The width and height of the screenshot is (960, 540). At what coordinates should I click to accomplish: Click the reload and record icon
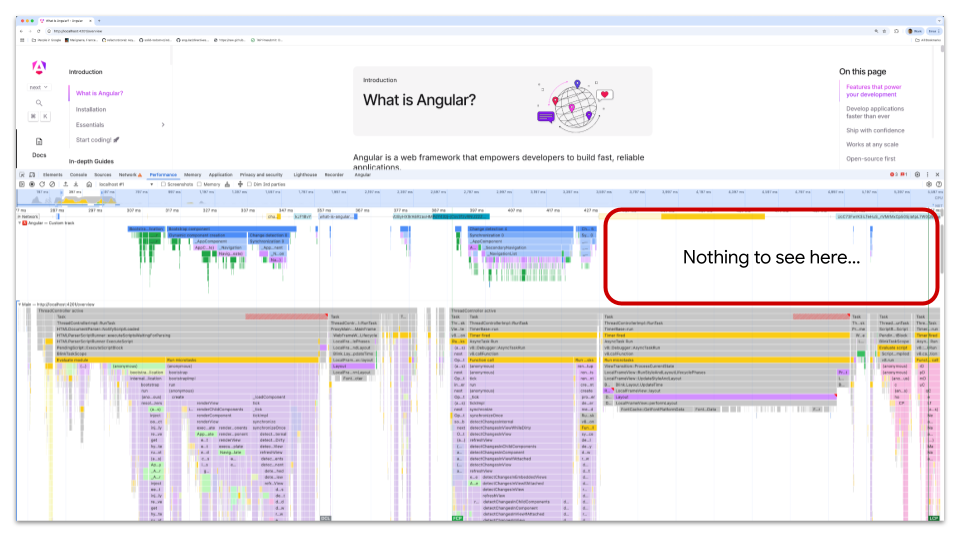pos(42,184)
